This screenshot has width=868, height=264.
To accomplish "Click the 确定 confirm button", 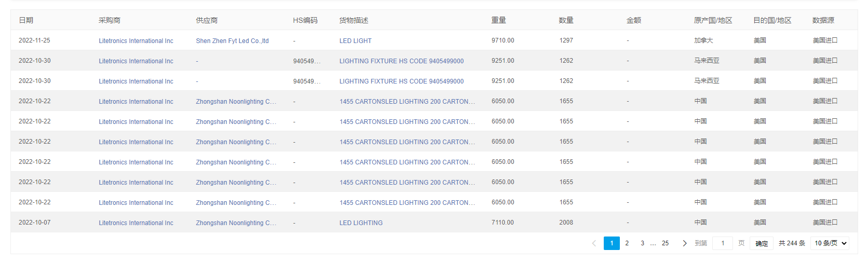I will [x=762, y=243].
